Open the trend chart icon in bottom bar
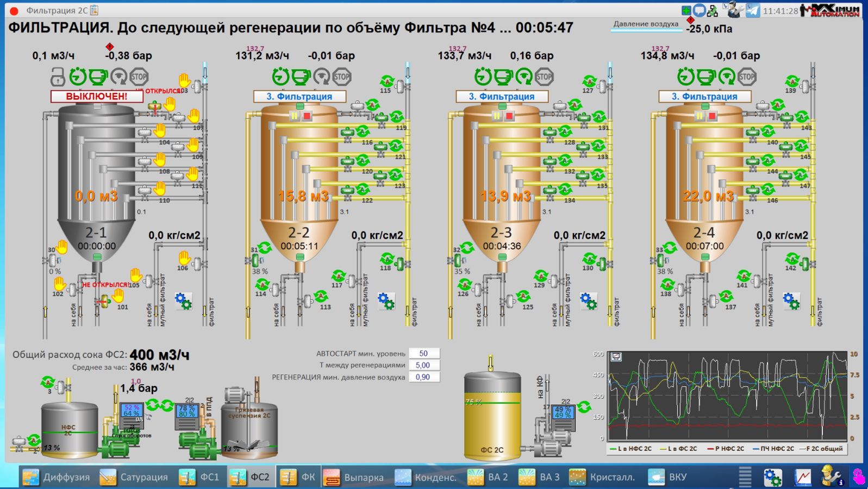 point(803,477)
